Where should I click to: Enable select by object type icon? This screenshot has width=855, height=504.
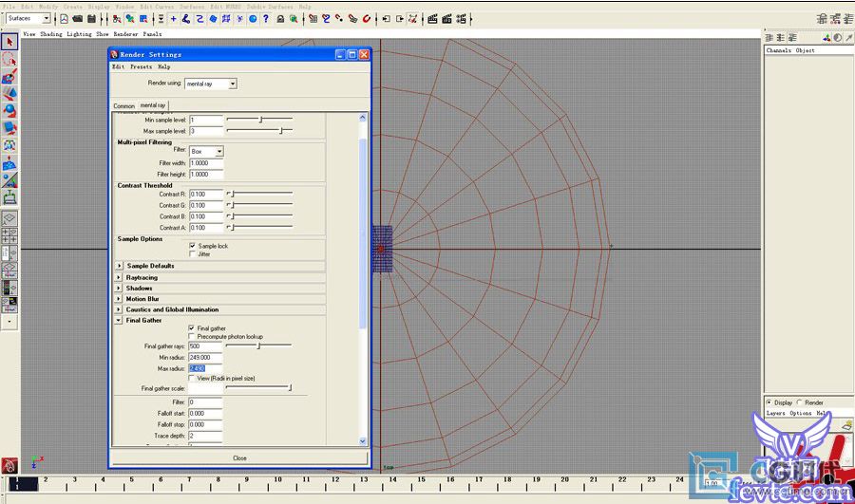tap(130, 19)
